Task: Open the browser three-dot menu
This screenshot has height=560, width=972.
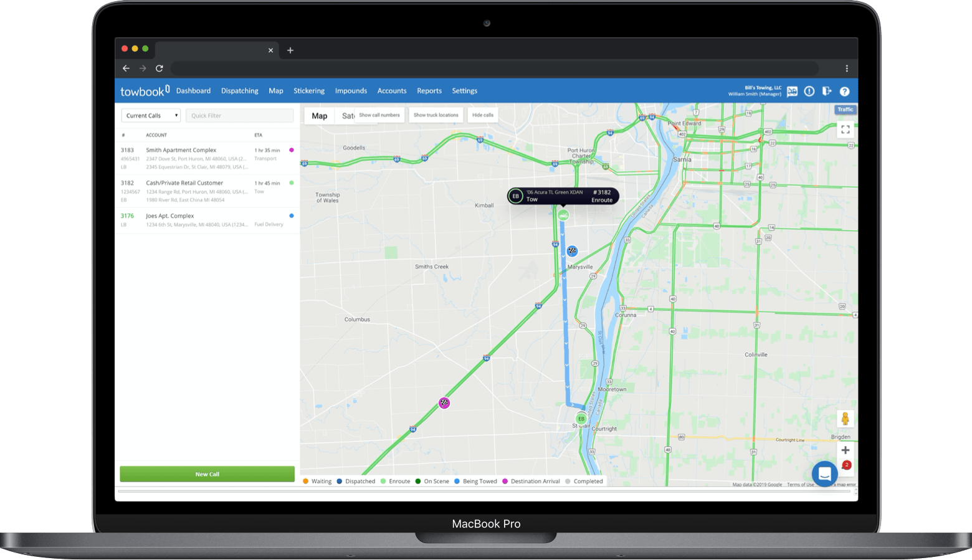Action: click(846, 69)
